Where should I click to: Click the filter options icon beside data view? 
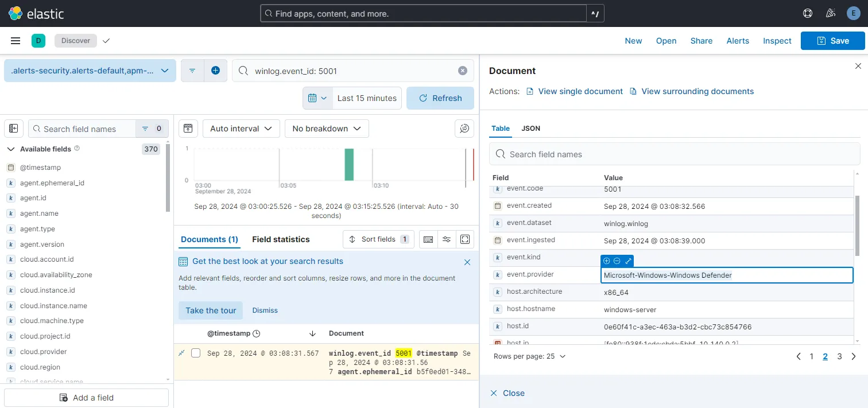click(192, 71)
